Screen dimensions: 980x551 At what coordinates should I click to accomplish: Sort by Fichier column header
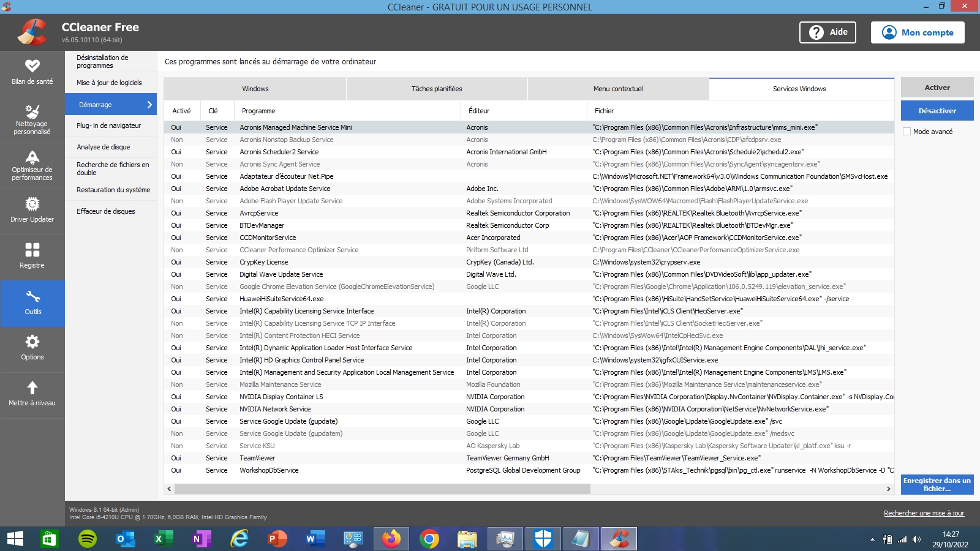pyautogui.click(x=741, y=111)
